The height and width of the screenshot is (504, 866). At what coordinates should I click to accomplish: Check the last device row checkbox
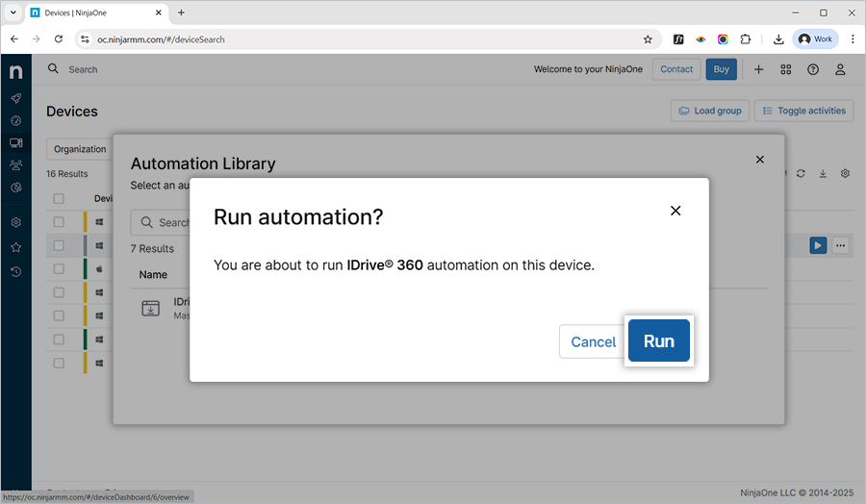pos(59,364)
